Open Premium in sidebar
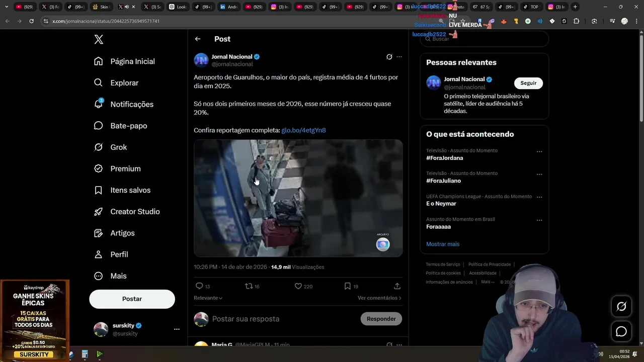644x362 pixels. 117,169
